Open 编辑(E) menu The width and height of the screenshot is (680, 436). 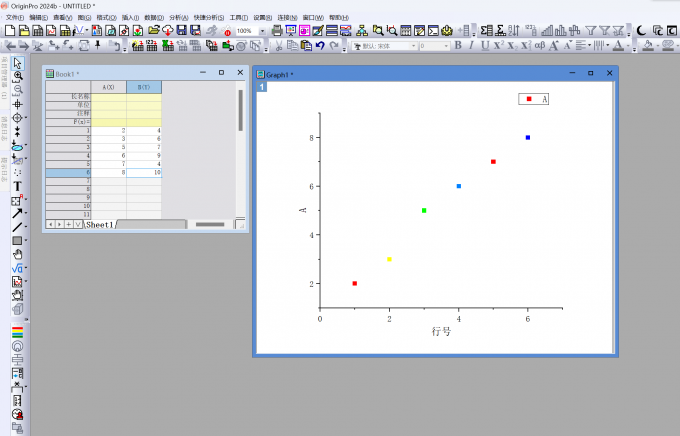pyautogui.click(x=38, y=17)
